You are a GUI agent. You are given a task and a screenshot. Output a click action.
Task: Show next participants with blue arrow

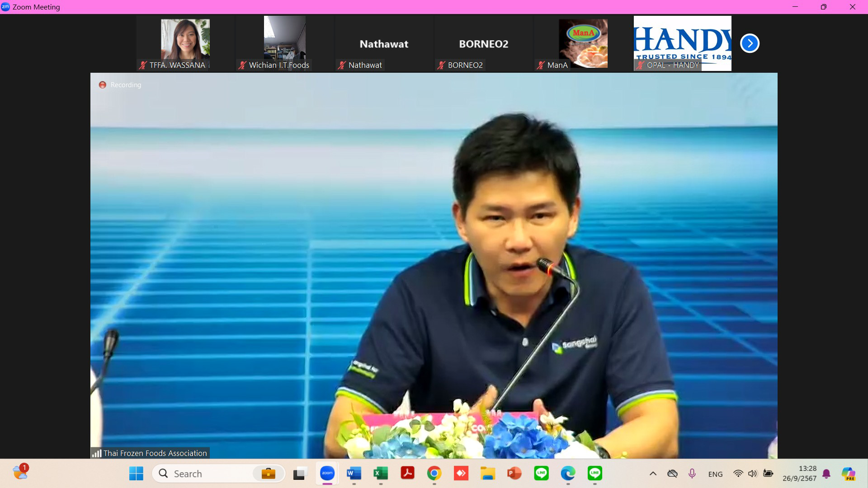[x=750, y=43]
